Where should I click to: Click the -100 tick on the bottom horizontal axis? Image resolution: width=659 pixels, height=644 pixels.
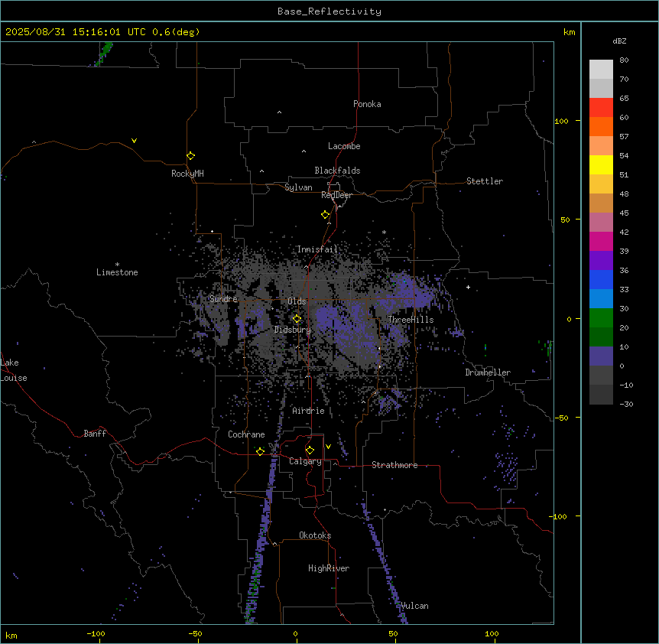[96, 633]
